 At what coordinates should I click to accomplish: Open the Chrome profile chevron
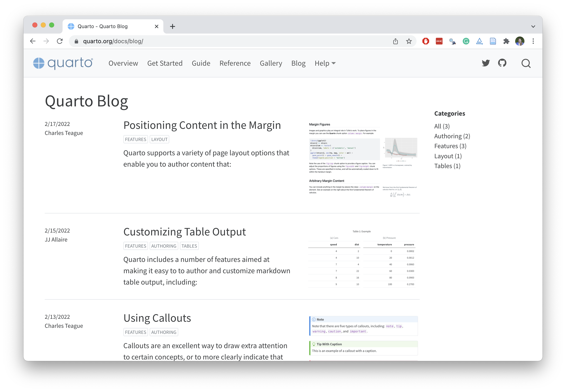533,26
